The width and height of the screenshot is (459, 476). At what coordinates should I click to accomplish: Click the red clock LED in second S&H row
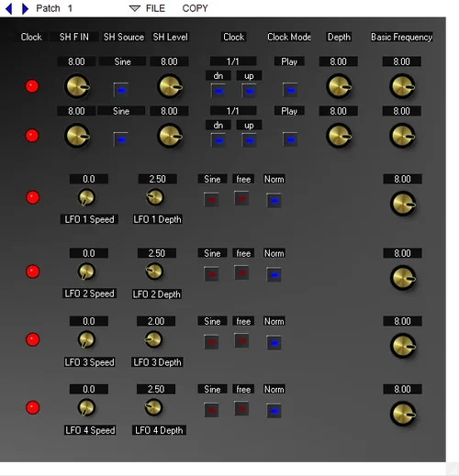(32, 136)
